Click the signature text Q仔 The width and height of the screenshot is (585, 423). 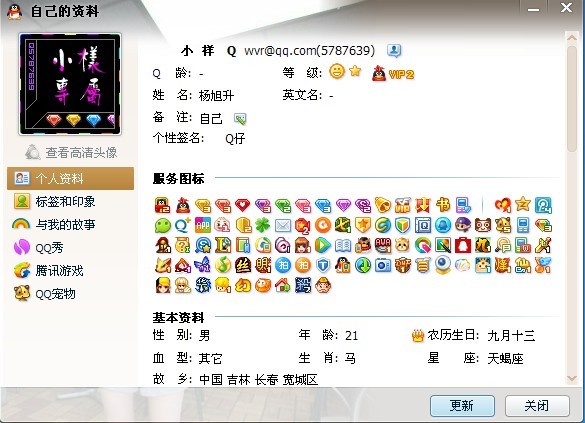(x=235, y=139)
